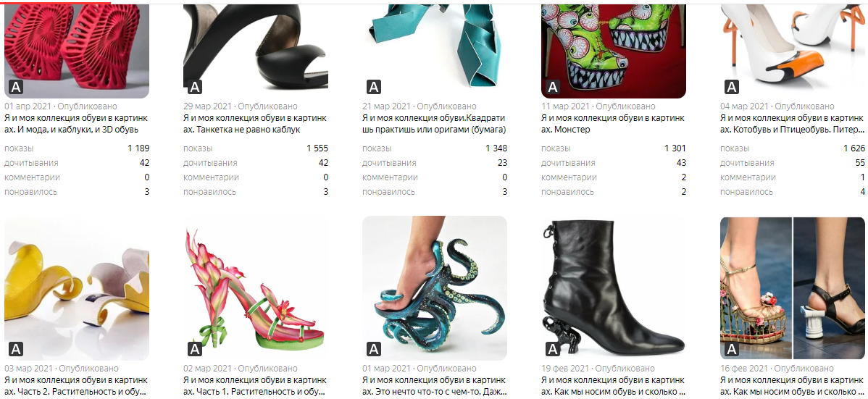Open article 'Как мы носим обувь' dated 19 фев 2021
Viewport: 868px width, 399px height.
[x=613, y=386]
